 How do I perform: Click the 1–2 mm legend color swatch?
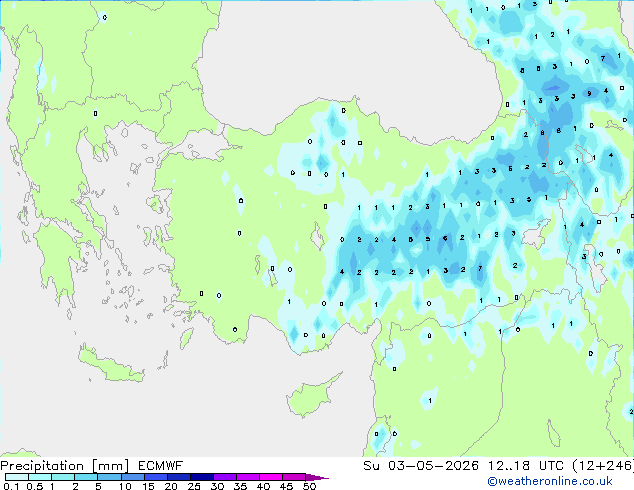pos(63,477)
